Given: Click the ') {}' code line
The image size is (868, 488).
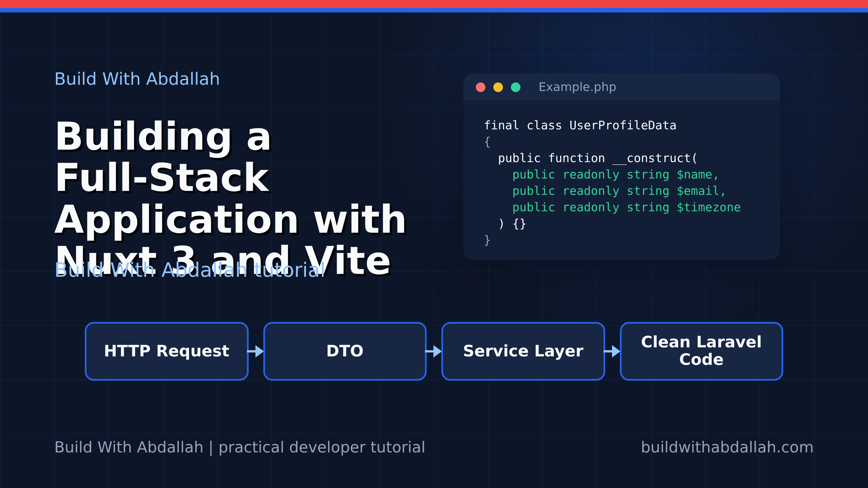Looking at the screenshot, I should [512, 224].
